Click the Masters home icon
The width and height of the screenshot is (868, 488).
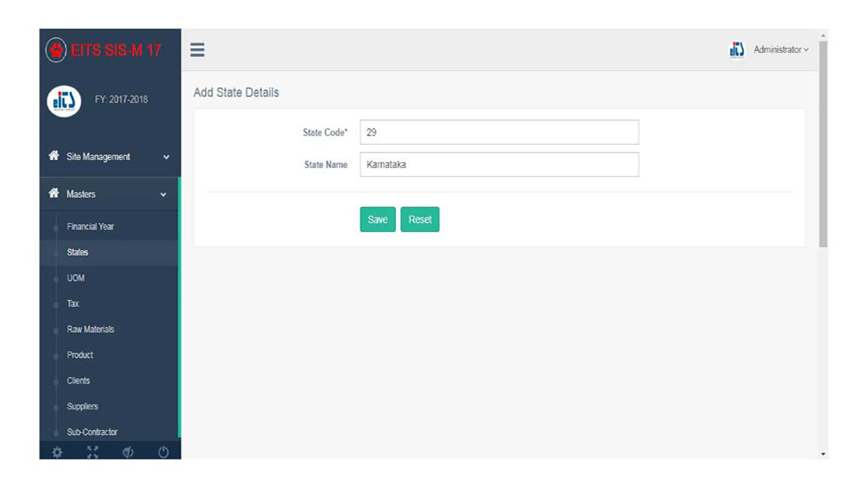pyautogui.click(x=54, y=193)
